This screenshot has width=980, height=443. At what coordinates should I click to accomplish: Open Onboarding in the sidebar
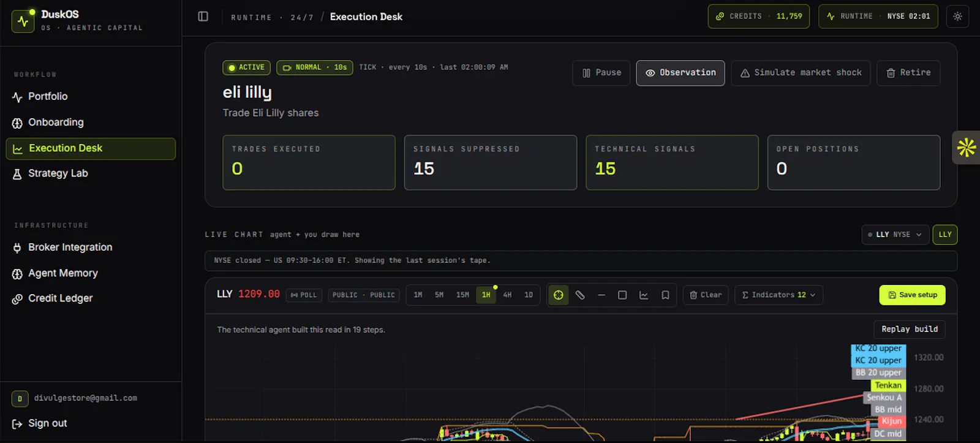[x=91, y=123]
